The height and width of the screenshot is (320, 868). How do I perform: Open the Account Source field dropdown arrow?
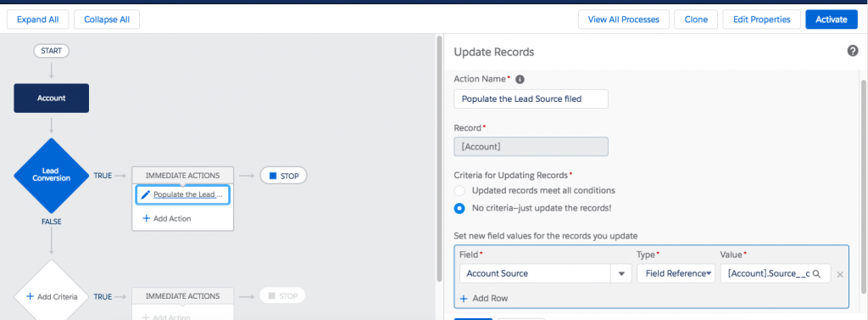tap(621, 273)
